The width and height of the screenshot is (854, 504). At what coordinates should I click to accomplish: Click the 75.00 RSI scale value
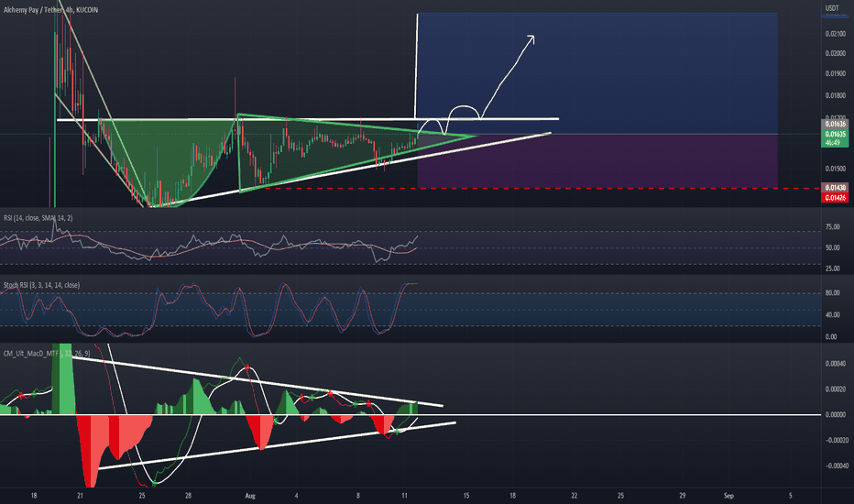832,227
